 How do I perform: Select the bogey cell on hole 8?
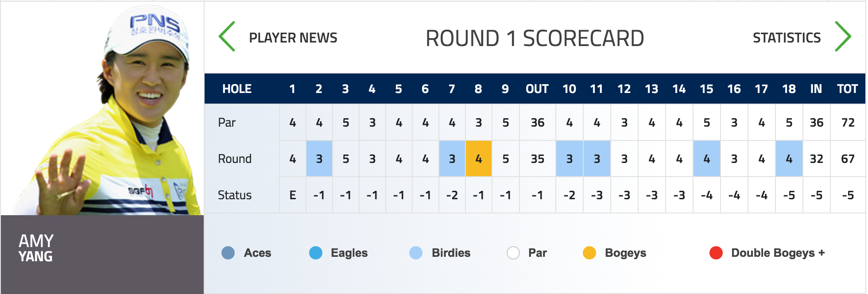pyautogui.click(x=479, y=159)
